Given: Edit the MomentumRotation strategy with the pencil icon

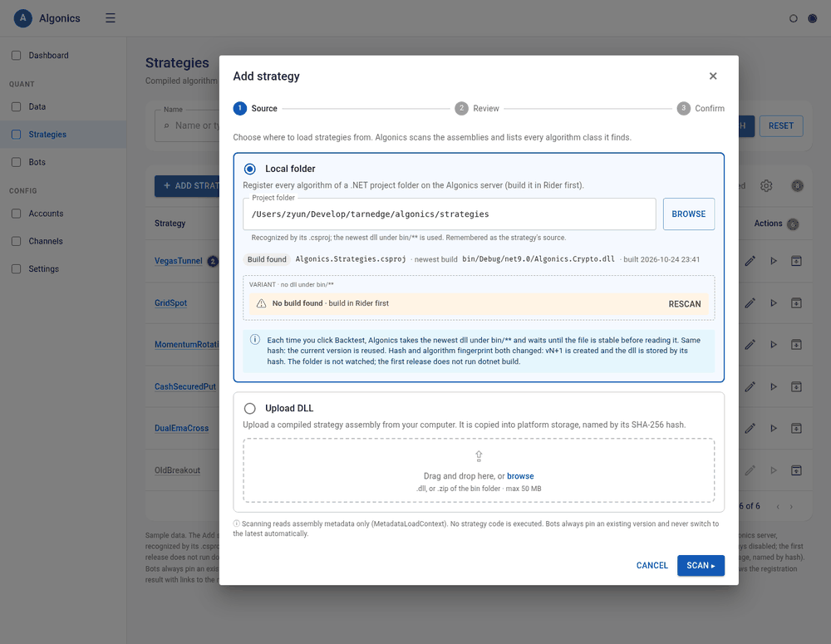Looking at the screenshot, I should tap(750, 345).
